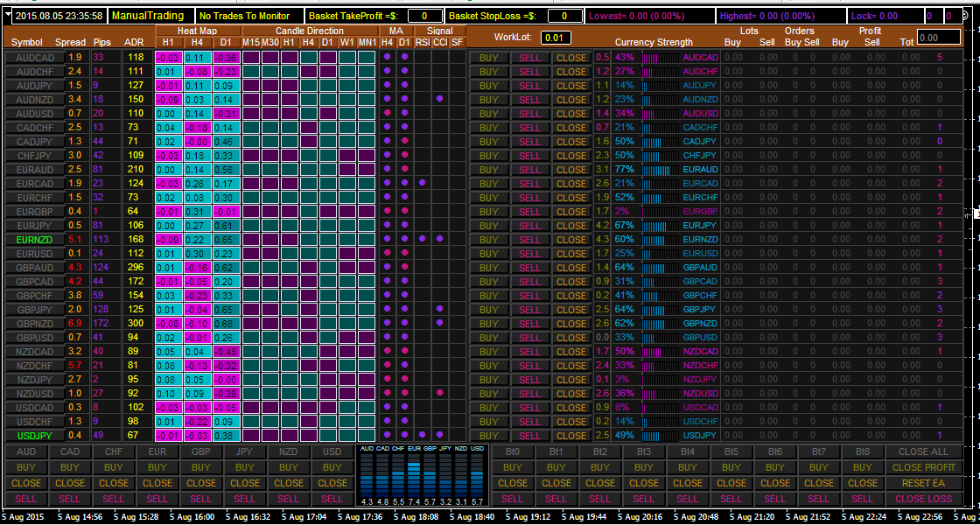Click the EURJPY currency strength bar
Screen dimensions: 980x525
(660, 225)
